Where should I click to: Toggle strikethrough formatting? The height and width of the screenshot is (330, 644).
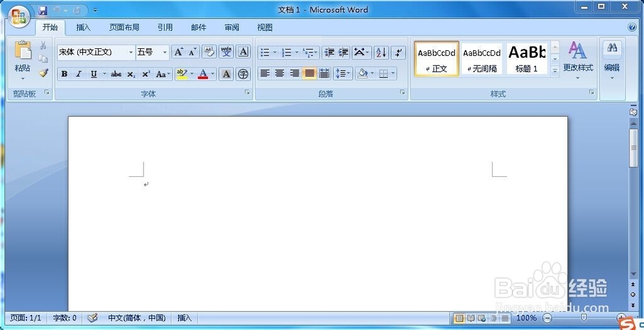click(x=116, y=74)
